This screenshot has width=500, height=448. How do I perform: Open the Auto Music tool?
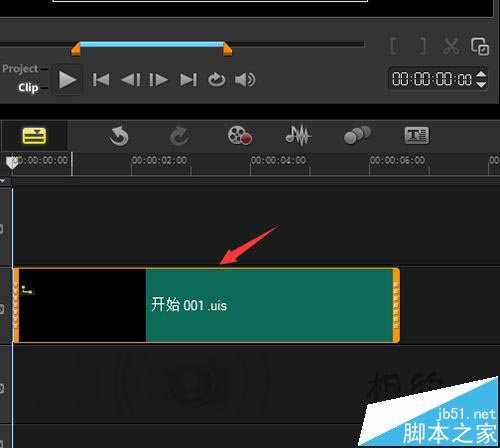[357, 135]
